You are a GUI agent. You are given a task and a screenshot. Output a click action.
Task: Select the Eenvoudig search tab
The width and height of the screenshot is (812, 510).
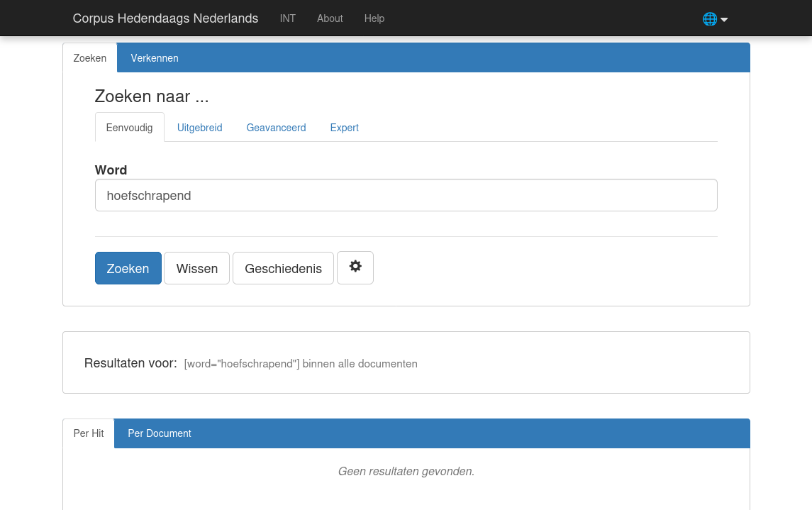(x=130, y=128)
